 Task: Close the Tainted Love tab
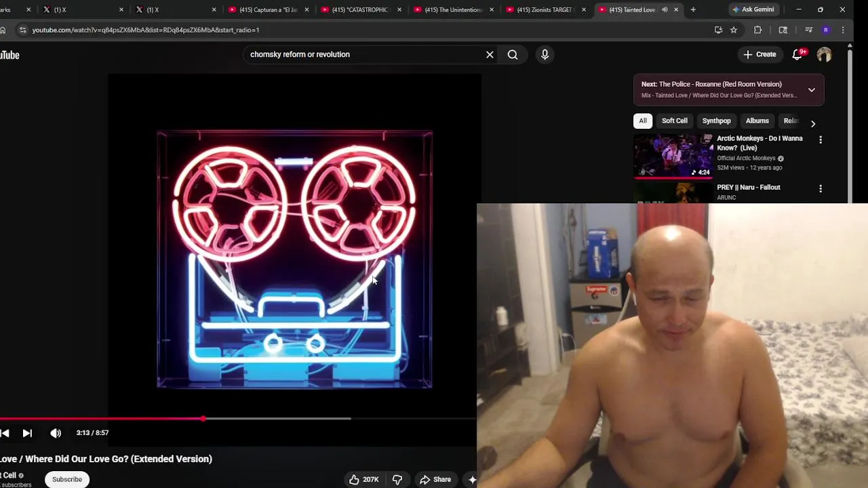coord(676,9)
